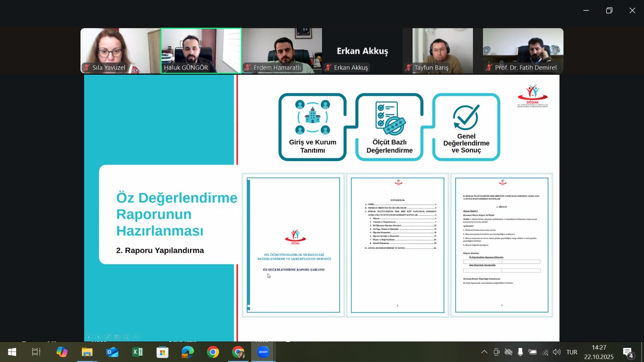Click the Genel Değerlendirme ve Sonuç checkmark icon
Image resolution: width=644 pixels, height=362 pixels.
tap(466, 117)
